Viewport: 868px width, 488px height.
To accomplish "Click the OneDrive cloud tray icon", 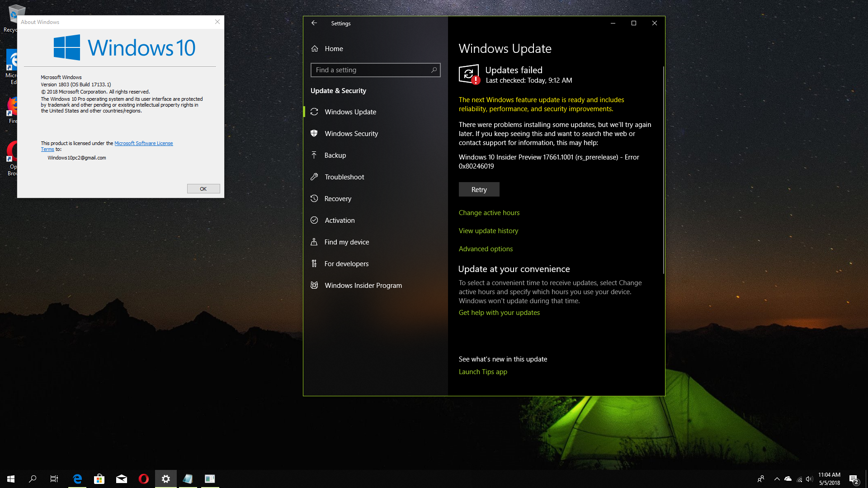I will [788, 479].
